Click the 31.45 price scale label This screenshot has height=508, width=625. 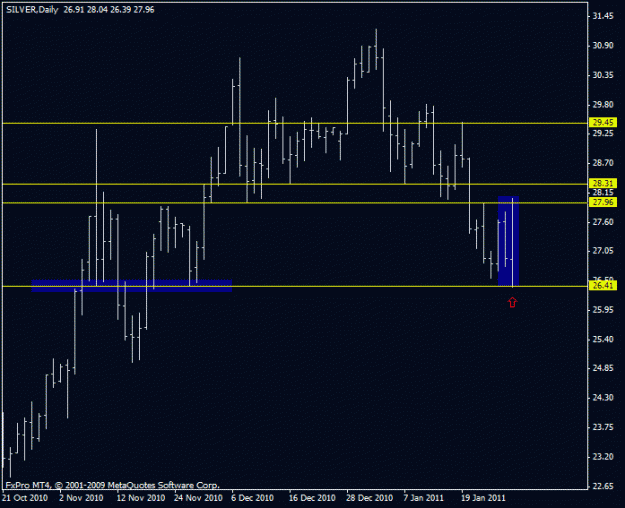click(x=603, y=16)
